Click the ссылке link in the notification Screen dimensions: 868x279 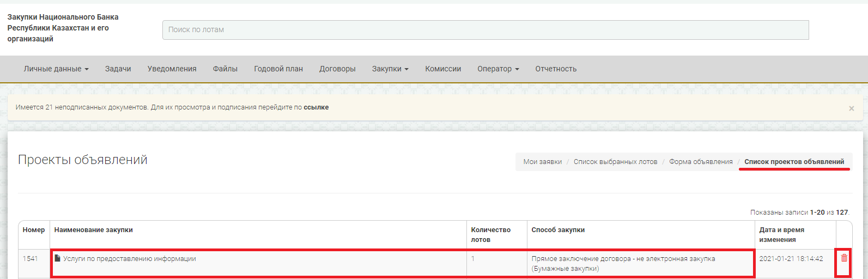(316, 107)
